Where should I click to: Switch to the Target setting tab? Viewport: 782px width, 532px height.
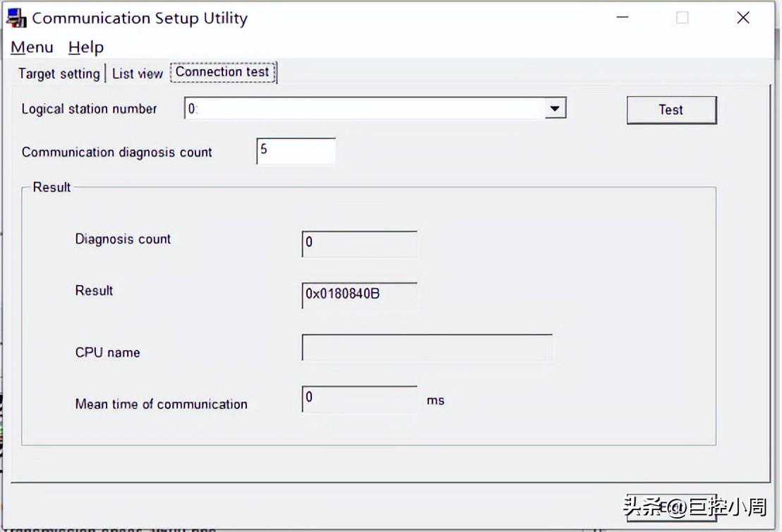59,73
